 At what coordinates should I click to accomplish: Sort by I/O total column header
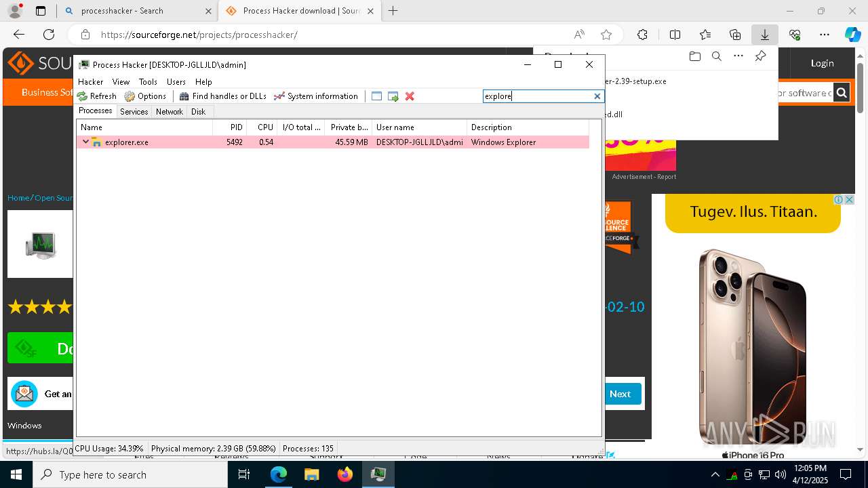[x=301, y=127]
